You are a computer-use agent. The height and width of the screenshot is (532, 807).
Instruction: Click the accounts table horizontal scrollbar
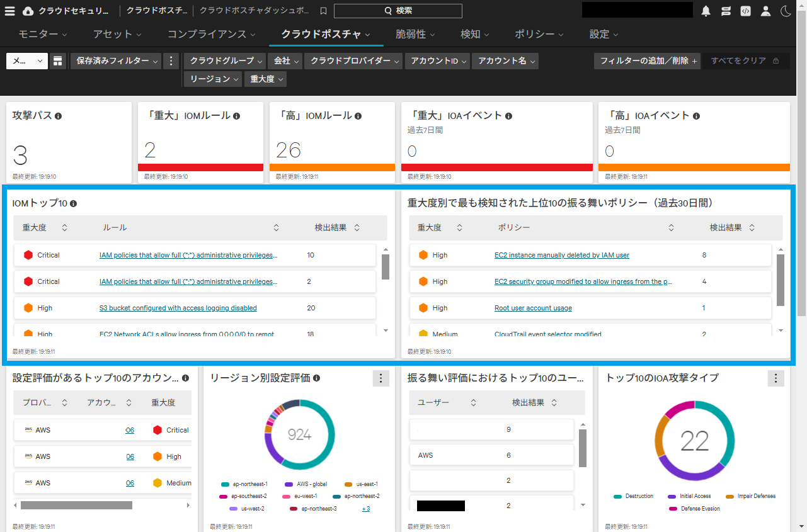76,505
